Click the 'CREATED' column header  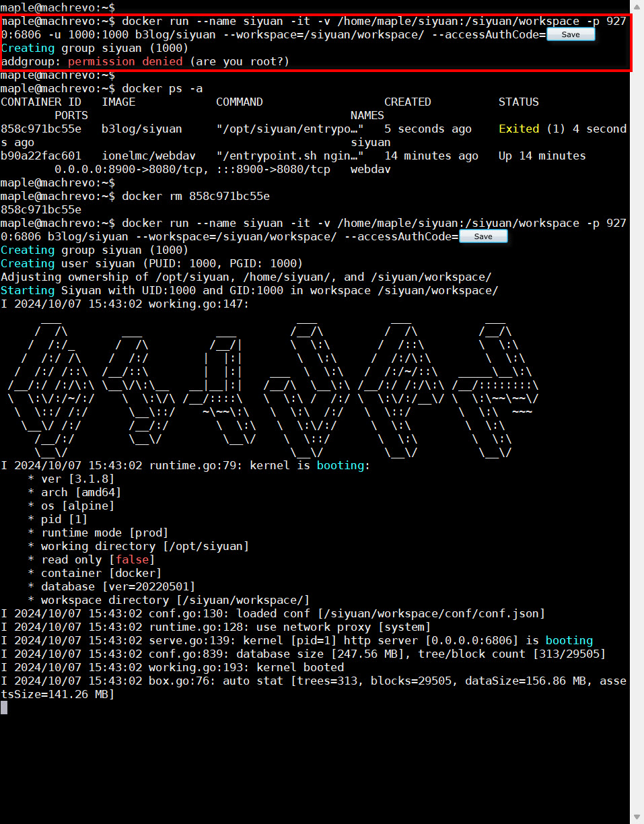(408, 102)
